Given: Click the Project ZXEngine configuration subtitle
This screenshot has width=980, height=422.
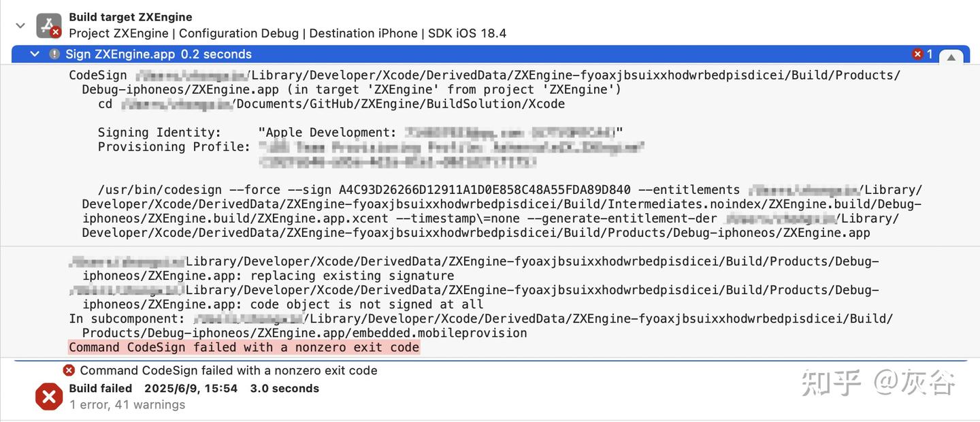Looking at the screenshot, I should 287,33.
